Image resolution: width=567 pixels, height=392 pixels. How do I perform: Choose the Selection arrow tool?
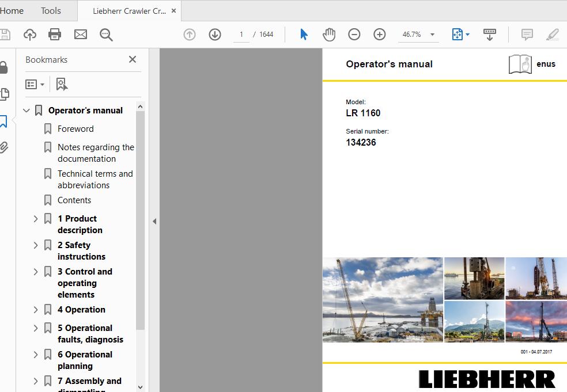click(304, 35)
